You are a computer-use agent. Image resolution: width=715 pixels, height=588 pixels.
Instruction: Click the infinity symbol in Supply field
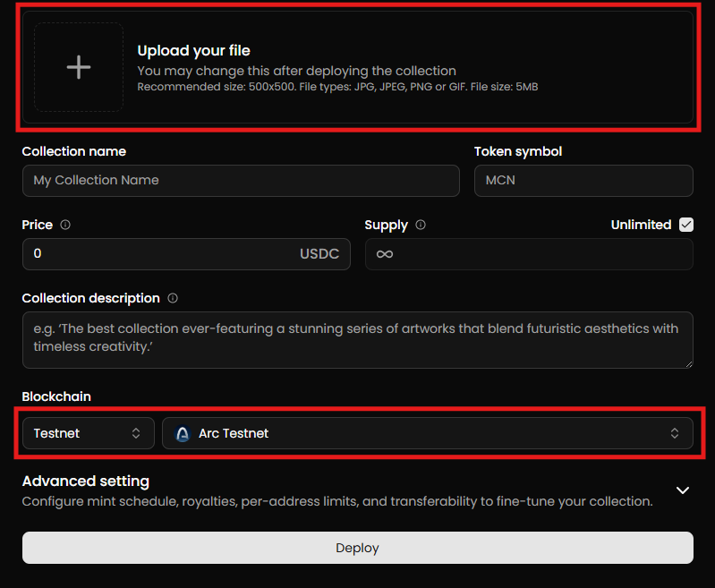pos(385,254)
